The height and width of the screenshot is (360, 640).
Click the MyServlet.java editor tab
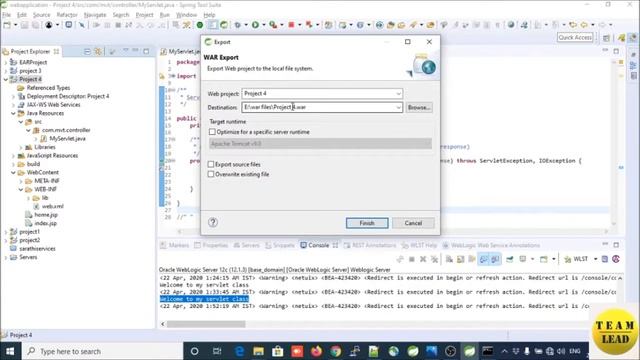tap(180, 51)
